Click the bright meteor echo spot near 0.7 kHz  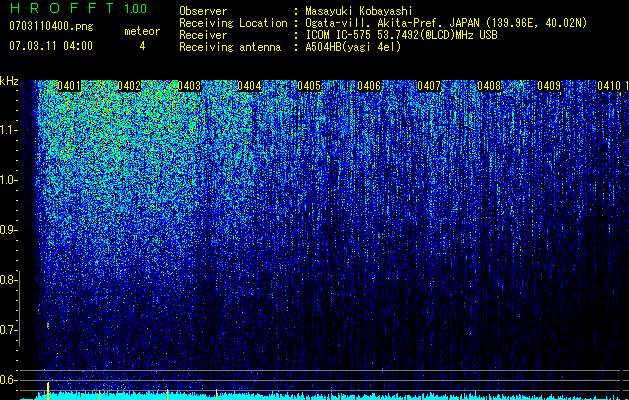pos(48,325)
